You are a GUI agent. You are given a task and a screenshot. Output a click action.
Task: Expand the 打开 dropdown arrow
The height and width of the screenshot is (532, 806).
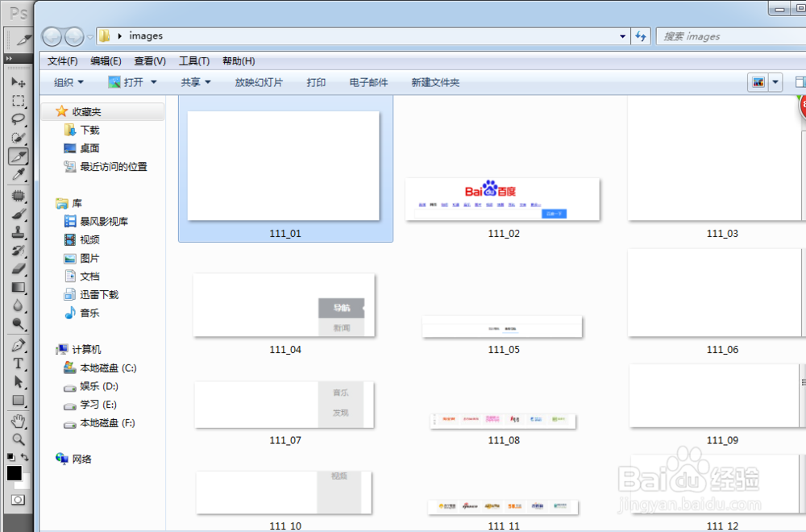pyautogui.click(x=153, y=82)
